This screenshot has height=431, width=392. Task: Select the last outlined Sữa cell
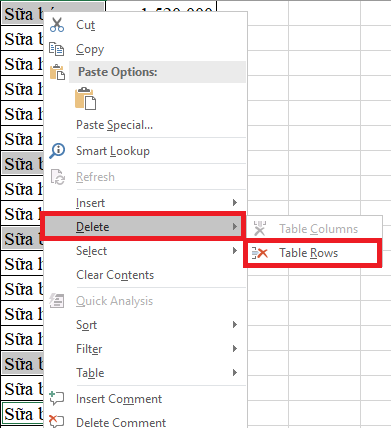23,414
